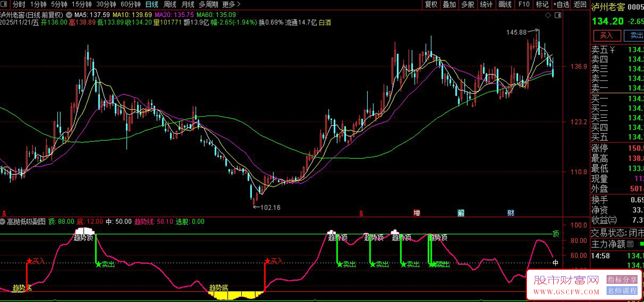Image resolution: width=644 pixels, height=302 pixels.
Task: Activate the 画线 drawing tools
Action: click(505, 5)
